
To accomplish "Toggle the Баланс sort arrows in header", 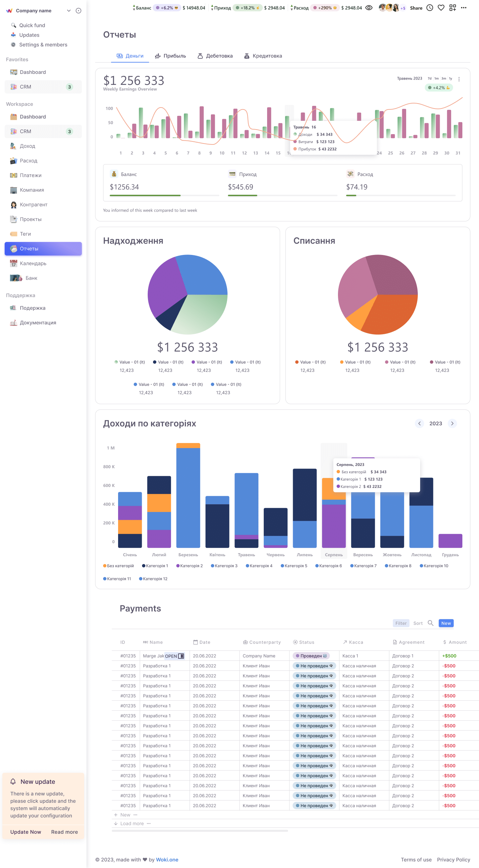I will click(x=134, y=8).
